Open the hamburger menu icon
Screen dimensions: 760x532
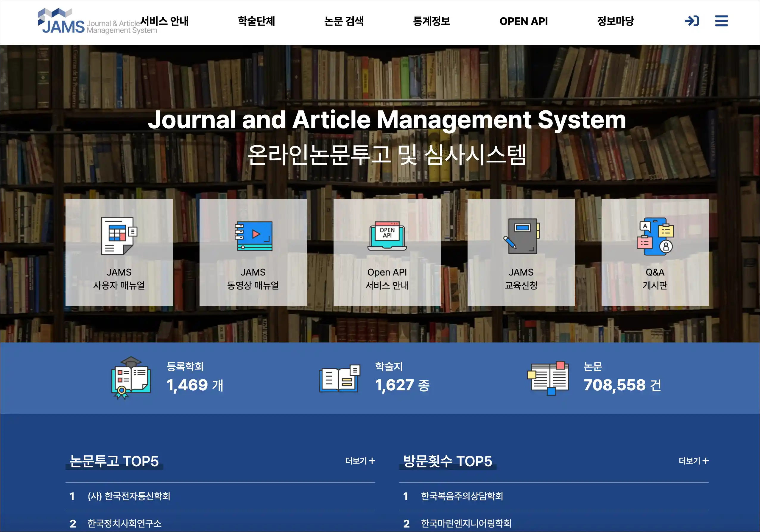[721, 21]
